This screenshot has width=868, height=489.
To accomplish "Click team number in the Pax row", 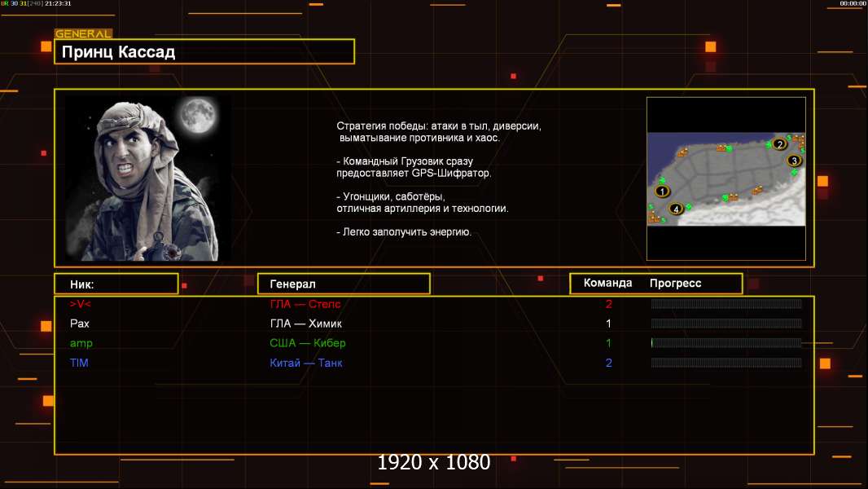I will click(609, 324).
